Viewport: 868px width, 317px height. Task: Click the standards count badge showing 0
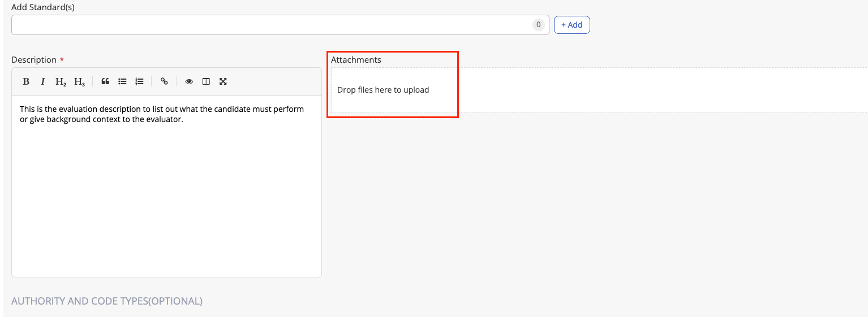tap(539, 25)
